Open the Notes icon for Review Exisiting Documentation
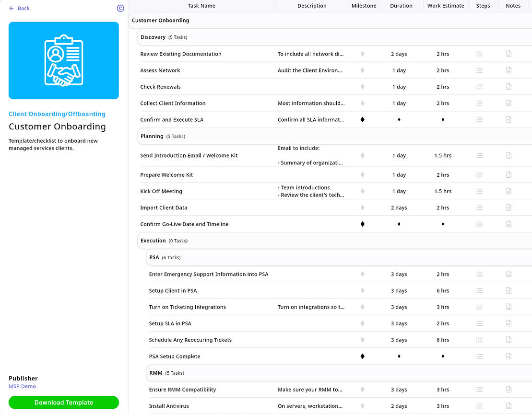532x414 pixels. pos(508,54)
